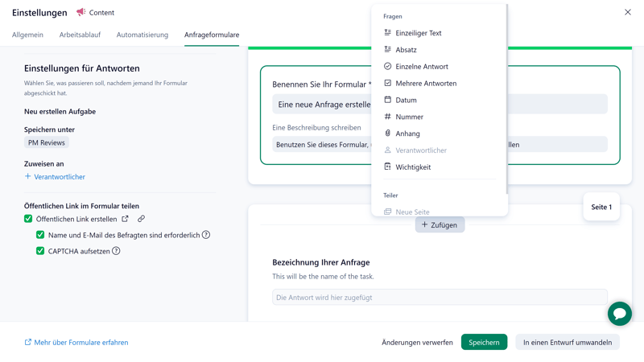The height and width of the screenshot is (362, 644).
Task: Add a Verantwortlicher assignee
Action: coord(55,177)
